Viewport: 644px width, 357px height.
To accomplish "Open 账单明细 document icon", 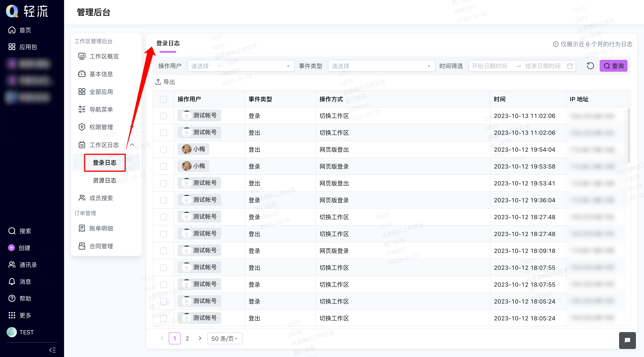I will (x=82, y=228).
